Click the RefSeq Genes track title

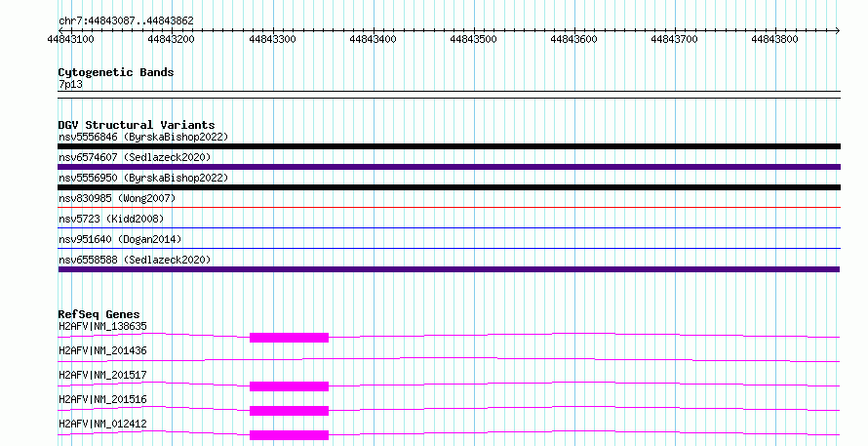coord(99,314)
